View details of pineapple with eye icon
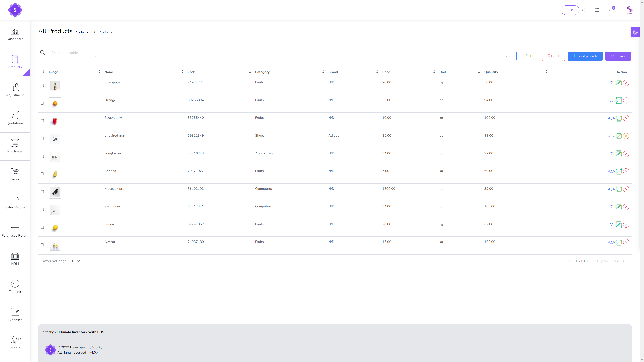644x362 pixels. (x=611, y=83)
